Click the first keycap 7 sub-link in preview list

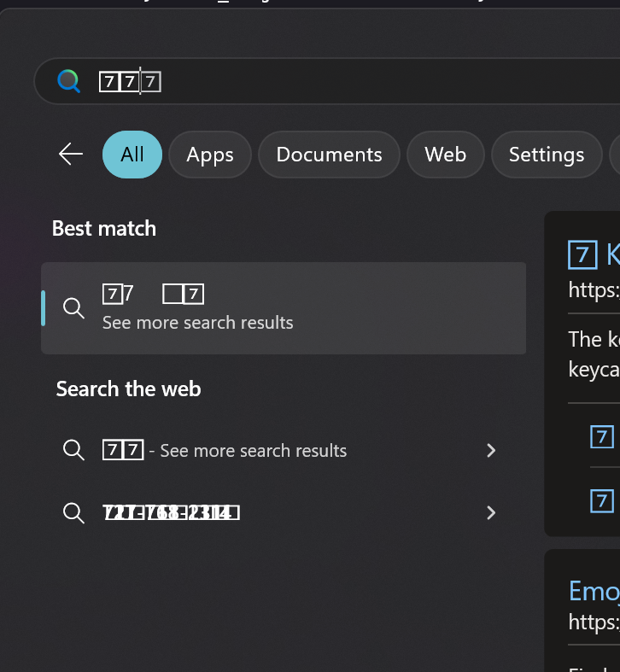(x=602, y=436)
